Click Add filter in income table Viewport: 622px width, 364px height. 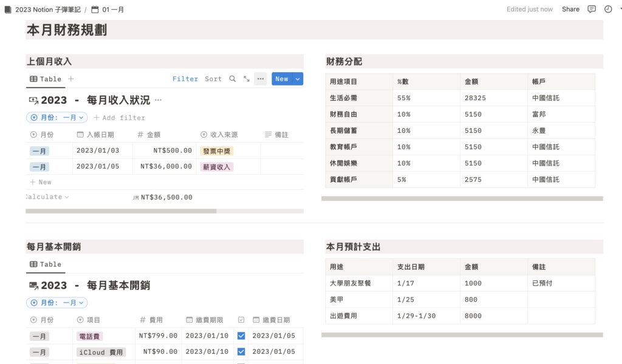point(120,118)
